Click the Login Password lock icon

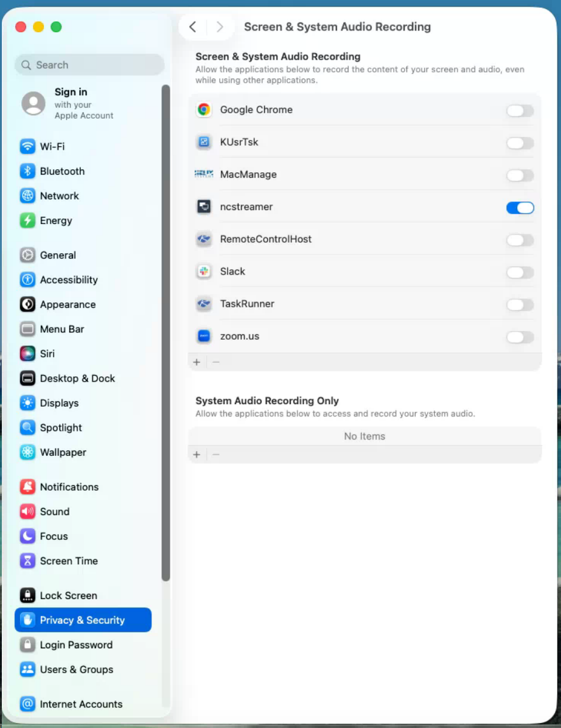pos(27,645)
